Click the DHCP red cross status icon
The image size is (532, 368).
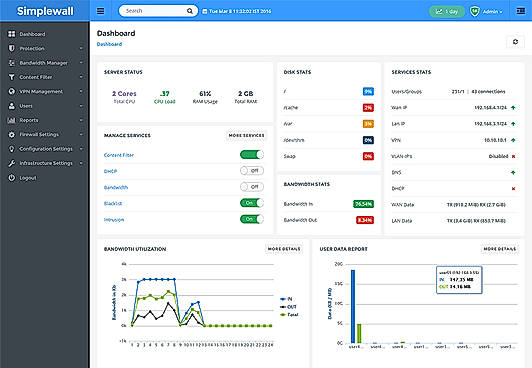click(x=513, y=189)
